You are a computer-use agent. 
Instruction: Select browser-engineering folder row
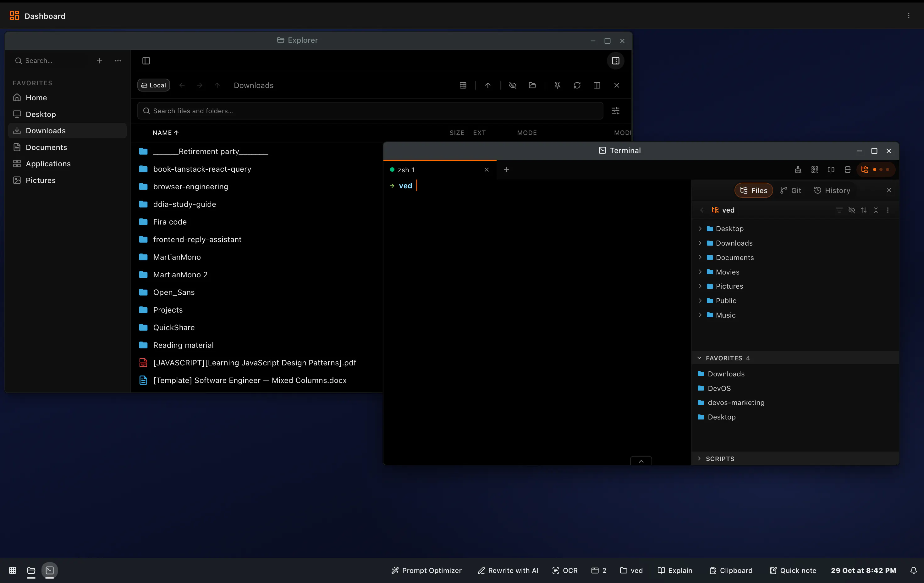click(257, 186)
